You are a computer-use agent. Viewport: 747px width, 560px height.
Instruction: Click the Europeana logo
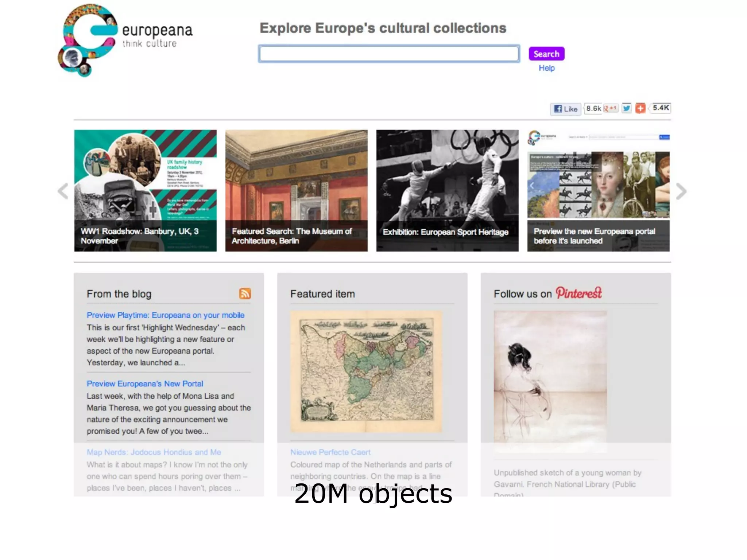pos(124,39)
